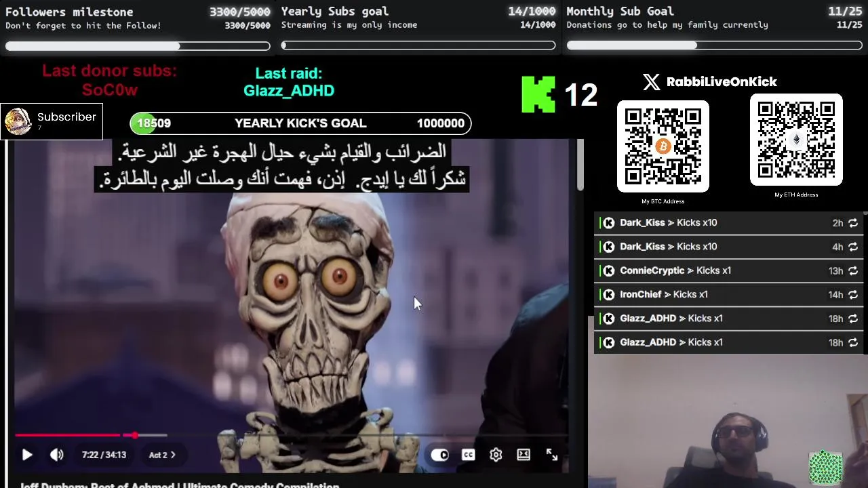Turn off closed captions CC button
This screenshot has height=488, width=868.
pyautogui.click(x=469, y=455)
